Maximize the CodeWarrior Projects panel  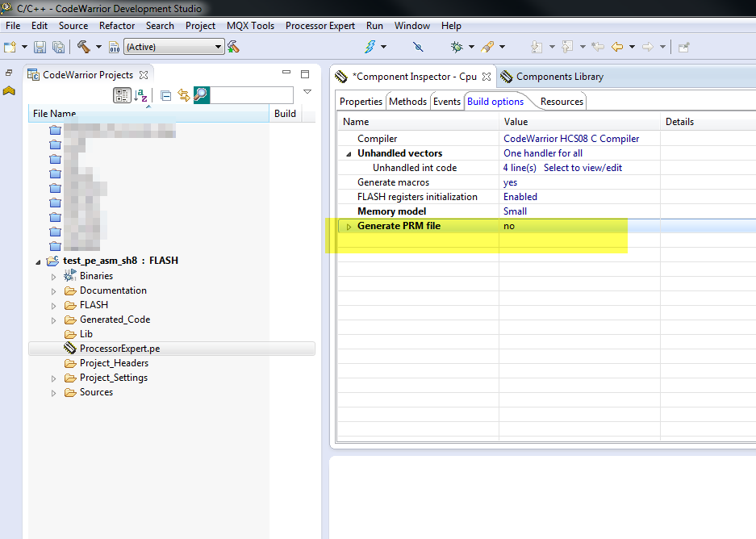(x=305, y=74)
